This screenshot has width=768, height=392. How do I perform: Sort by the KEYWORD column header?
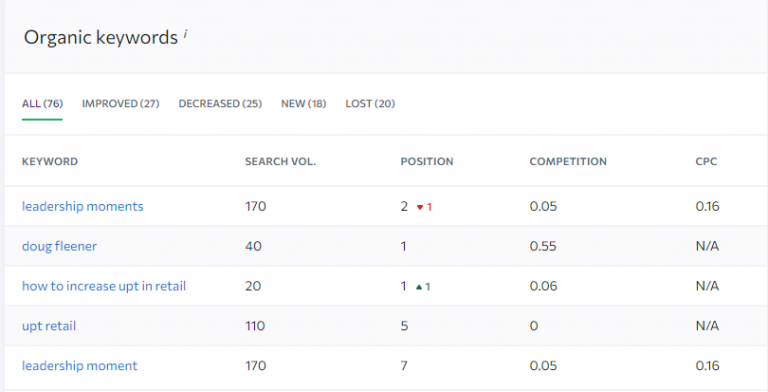point(50,162)
